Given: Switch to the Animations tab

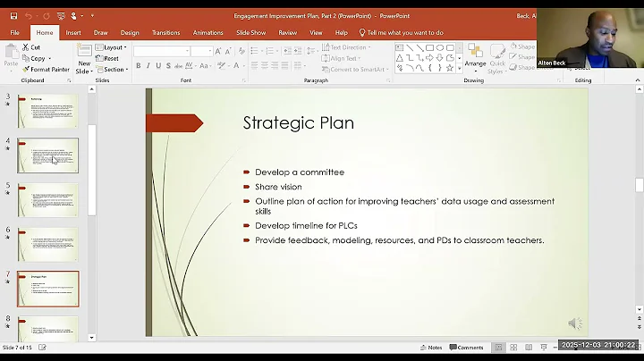Looking at the screenshot, I should tap(208, 33).
